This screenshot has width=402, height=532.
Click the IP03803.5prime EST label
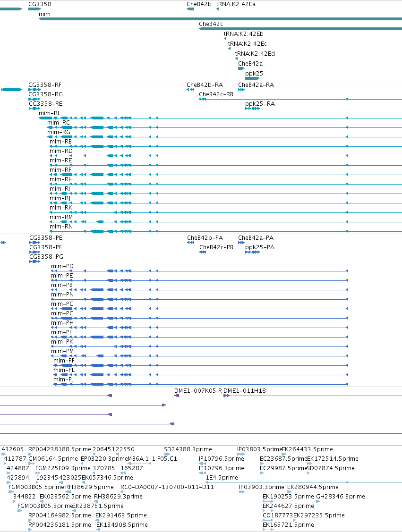[259, 449]
